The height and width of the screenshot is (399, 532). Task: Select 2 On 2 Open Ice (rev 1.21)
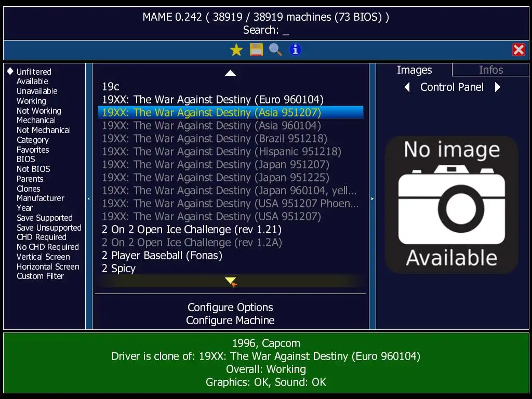[230, 229]
